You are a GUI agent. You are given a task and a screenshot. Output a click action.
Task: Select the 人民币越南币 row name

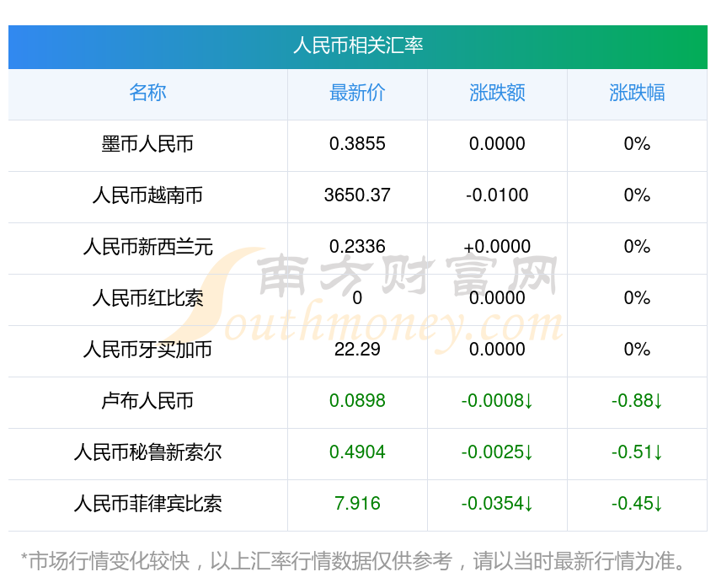pyautogui.click(x=147, y=195)
